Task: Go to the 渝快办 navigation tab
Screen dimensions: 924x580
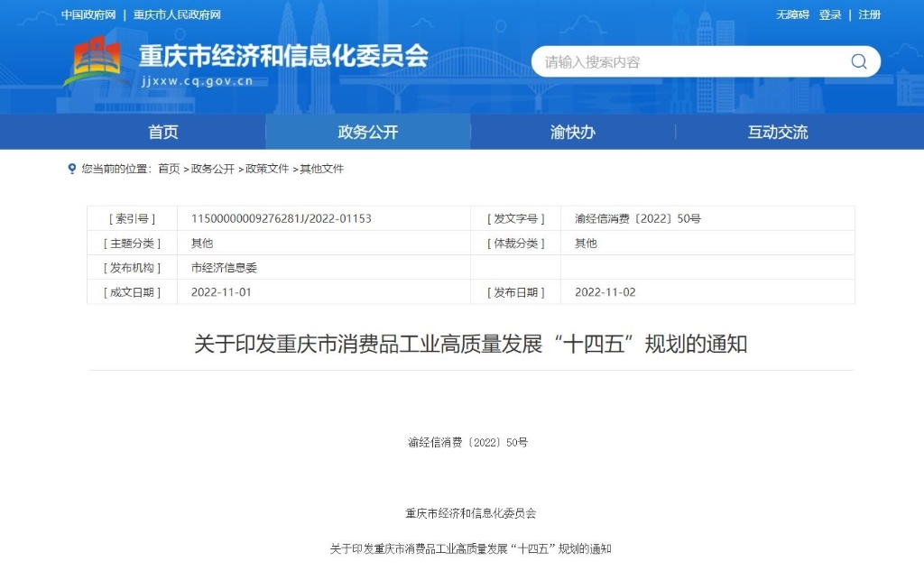Action: click(x=573, y=133)
